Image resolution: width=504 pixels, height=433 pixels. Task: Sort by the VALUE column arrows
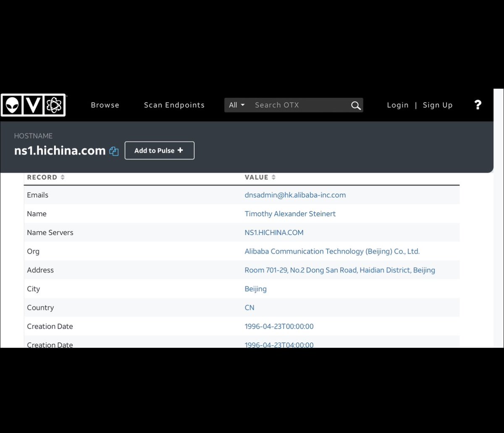tap(273, 177)
